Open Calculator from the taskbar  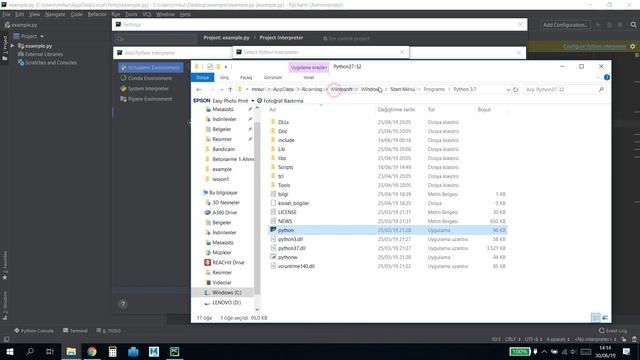click(x=113, y=351)
